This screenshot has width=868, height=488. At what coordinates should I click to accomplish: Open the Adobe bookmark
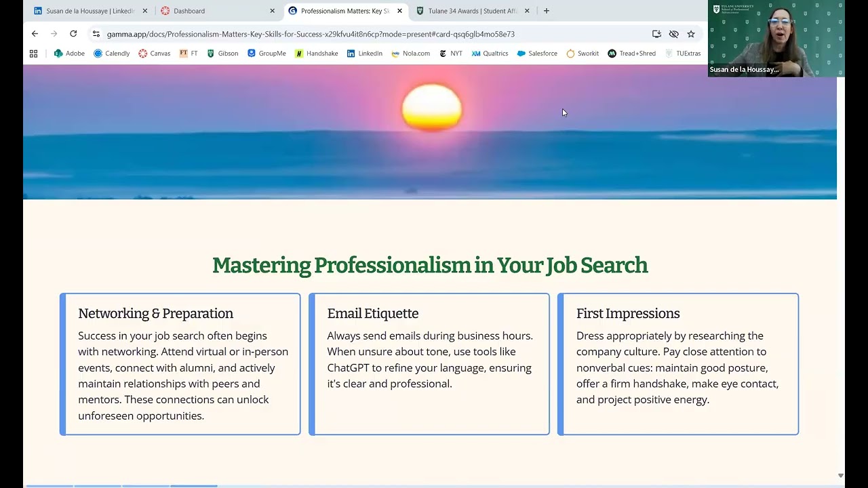click(x=69, y=54)
